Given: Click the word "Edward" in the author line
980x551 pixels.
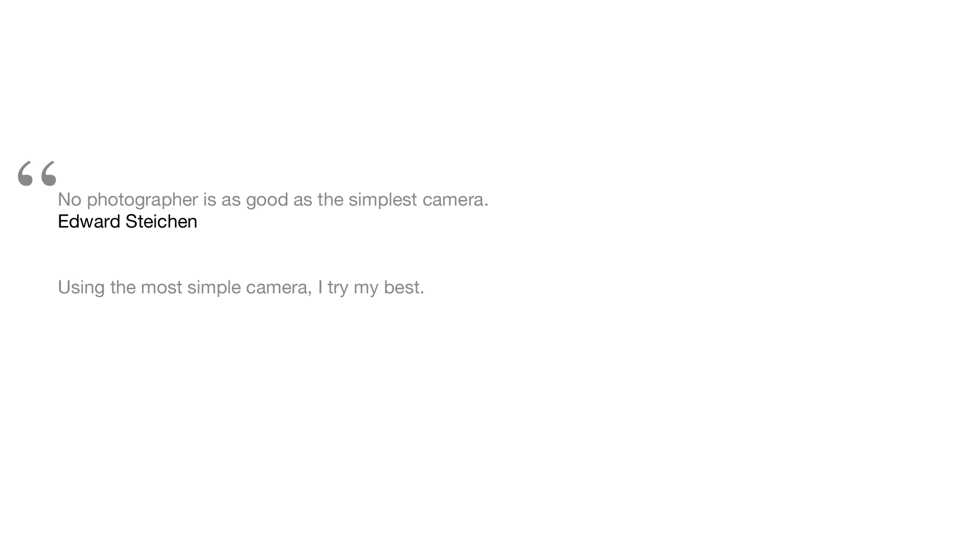Looking at the screenshot, I should [x=89, y=221].
